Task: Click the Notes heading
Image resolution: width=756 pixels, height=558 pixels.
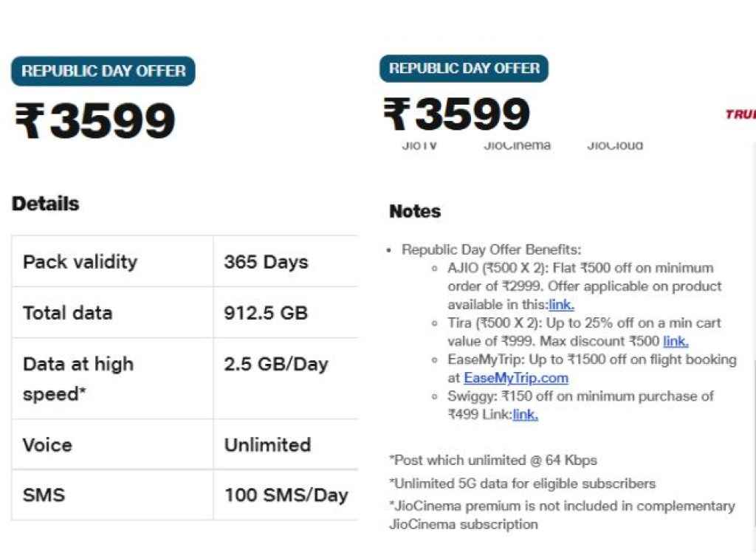Action: tap(415, 212)
